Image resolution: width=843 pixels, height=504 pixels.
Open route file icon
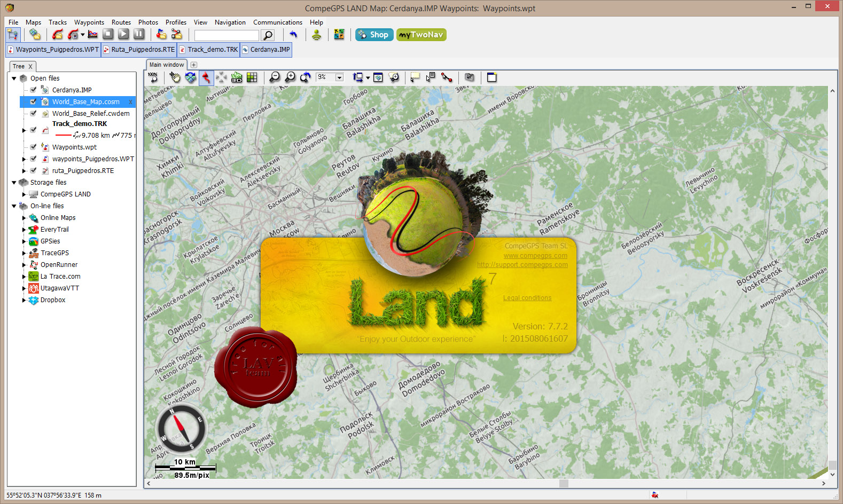(x=177, y=35)
